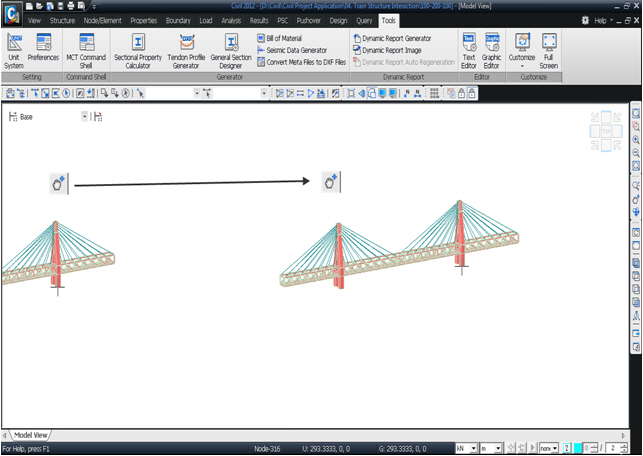
Task: Open the General Section Designer
Action: coord(231,47)
